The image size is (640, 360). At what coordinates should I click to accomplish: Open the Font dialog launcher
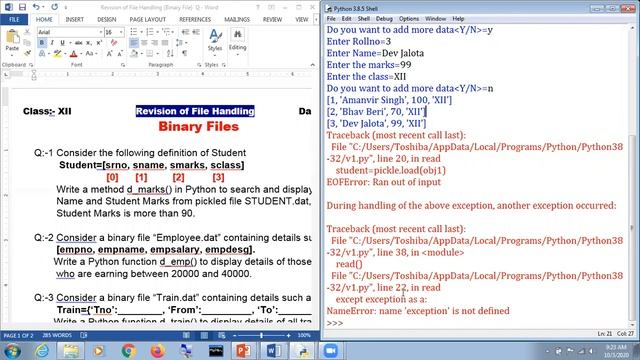123,65
